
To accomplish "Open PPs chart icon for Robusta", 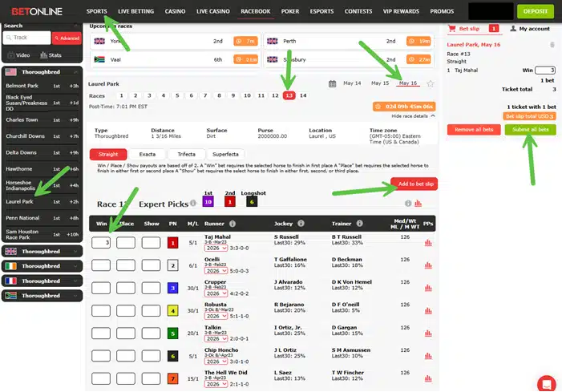I will point(428,311).
